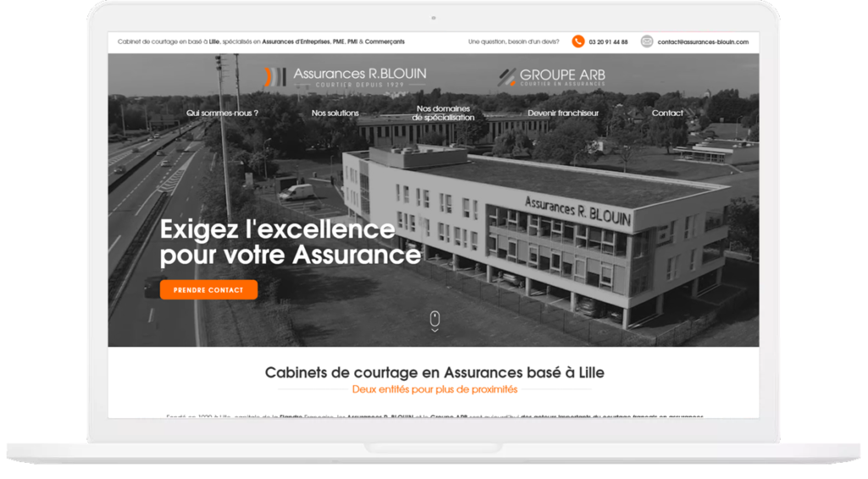
Task: Click the contact@assurances-blouin.com email link
Action: point(703,42)
